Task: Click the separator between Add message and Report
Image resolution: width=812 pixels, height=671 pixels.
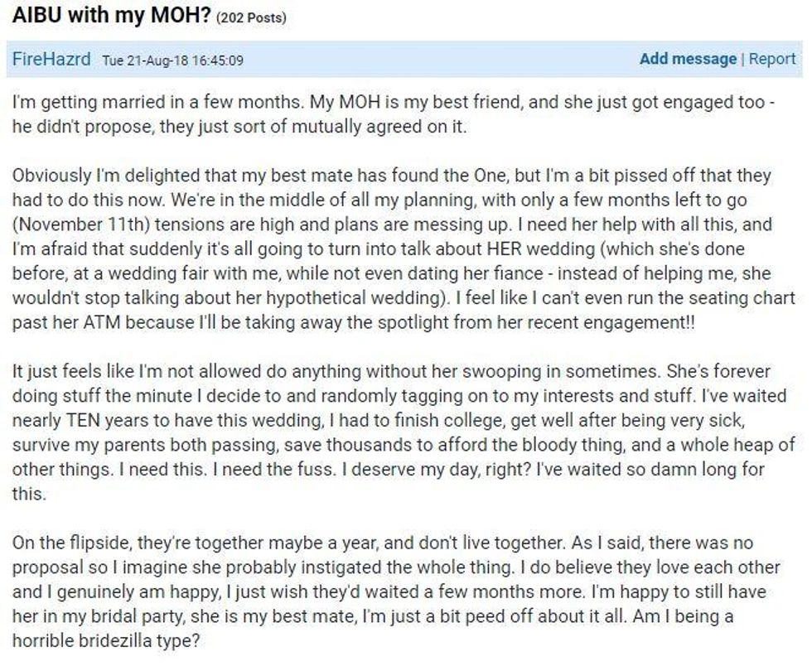Action: click(742, 59)
